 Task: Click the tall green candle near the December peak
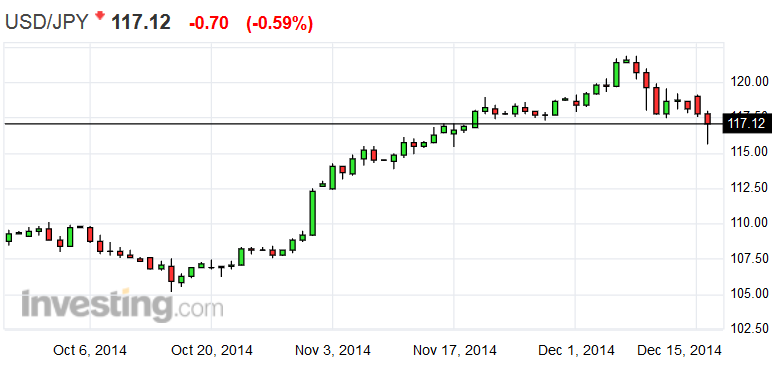coord(616,73)
